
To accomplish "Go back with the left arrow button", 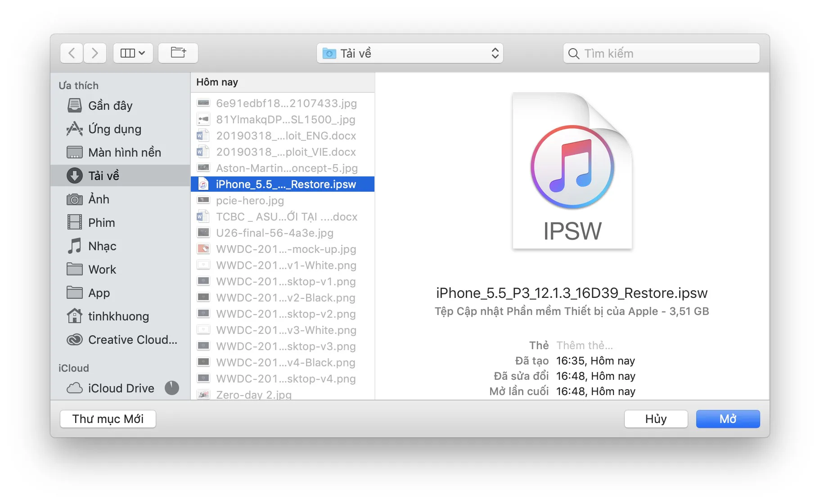I will (x=72, y=53).
